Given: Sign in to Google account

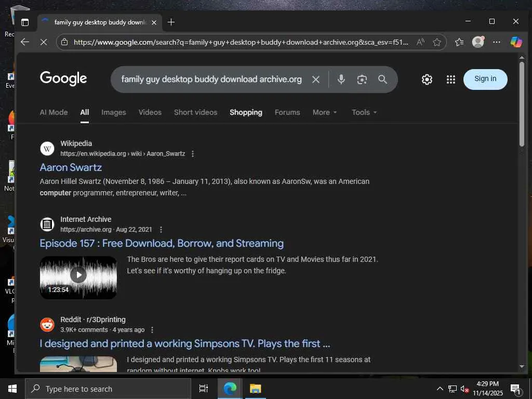Looking at the screenshot, I should 485,79.
